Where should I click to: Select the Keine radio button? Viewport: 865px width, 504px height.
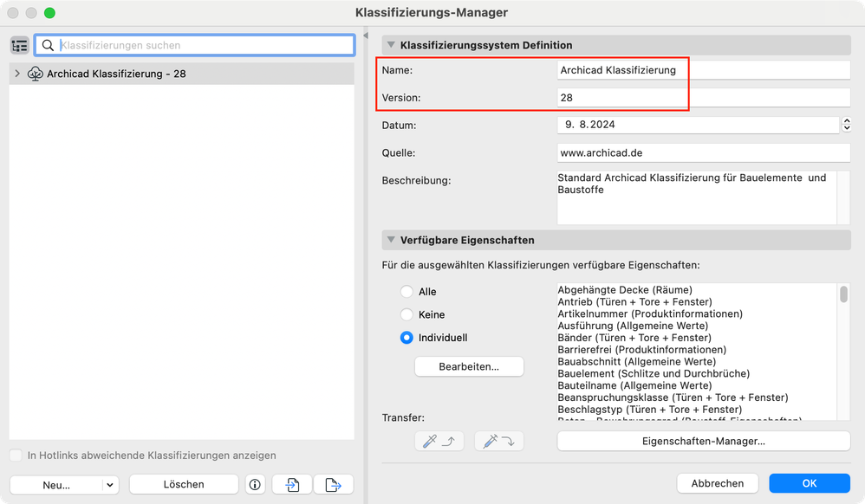point(406,314)
